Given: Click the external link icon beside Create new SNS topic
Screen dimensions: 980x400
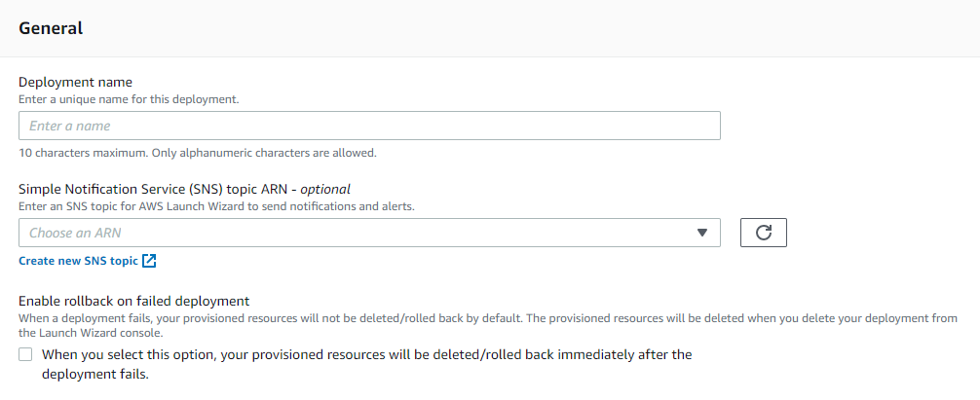Looking at the screenshot, I should pos(149,261).
